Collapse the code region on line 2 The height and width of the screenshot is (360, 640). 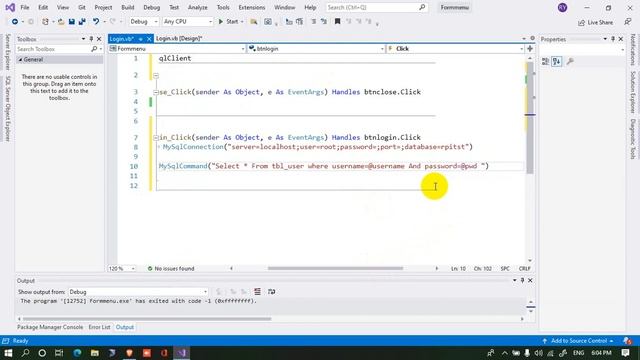(156, 76)
